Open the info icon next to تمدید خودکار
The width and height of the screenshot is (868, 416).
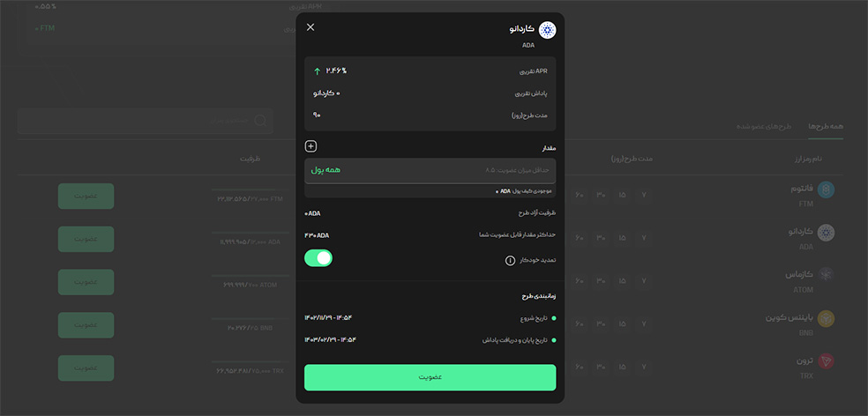pyautogui.click(x=510, y=260)
